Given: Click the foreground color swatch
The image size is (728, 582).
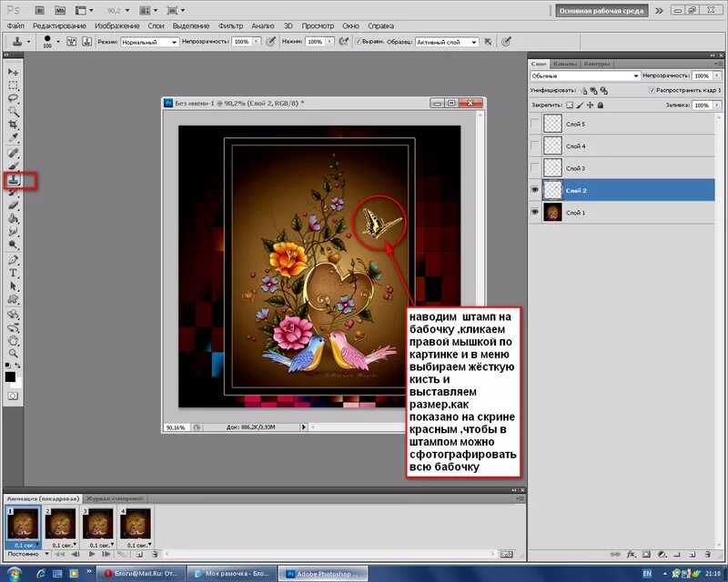Looking at the screenshot, I should [10, 376].
